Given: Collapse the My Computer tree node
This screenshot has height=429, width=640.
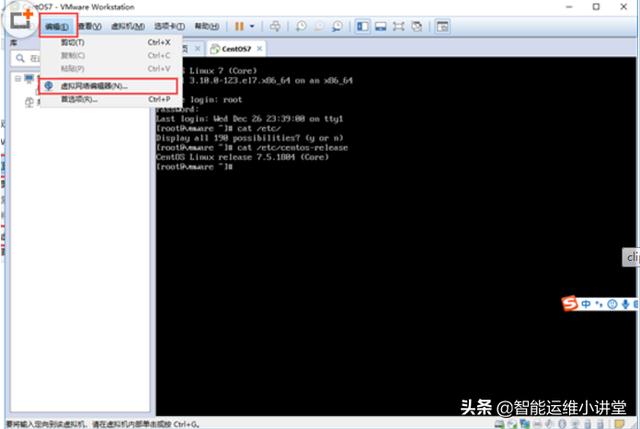Looking at the screenshot, I should coord(18,78).
